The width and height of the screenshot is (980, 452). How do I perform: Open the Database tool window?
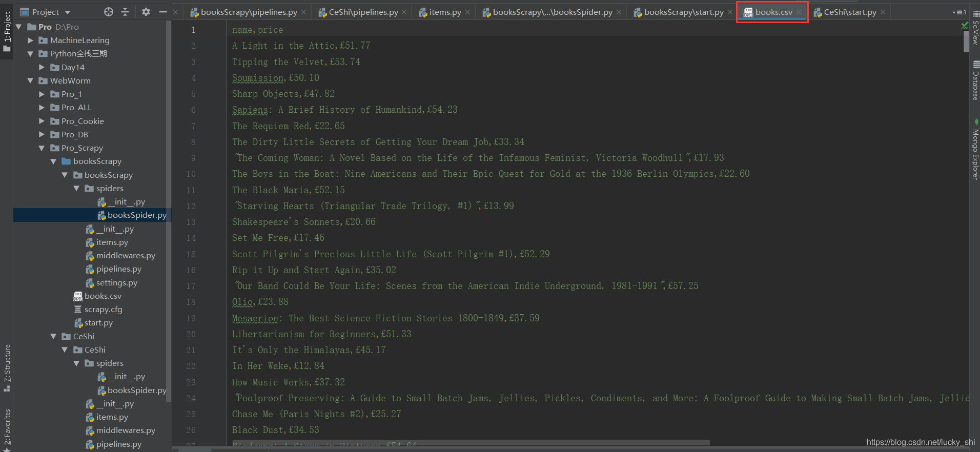point(975,80)
